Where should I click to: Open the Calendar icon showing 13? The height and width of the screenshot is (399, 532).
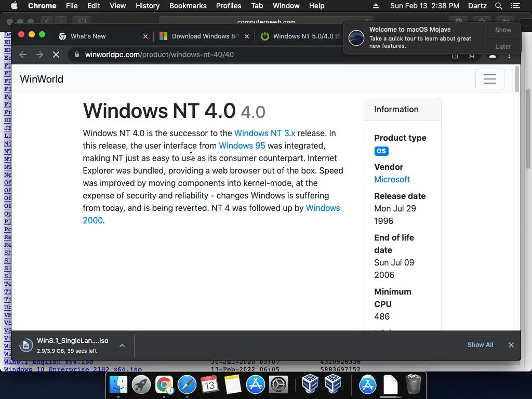pyautogui.click(x=210, y=384)
